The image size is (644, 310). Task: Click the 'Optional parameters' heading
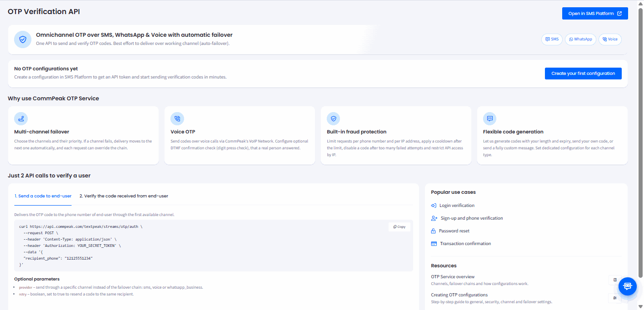point(37,279)
